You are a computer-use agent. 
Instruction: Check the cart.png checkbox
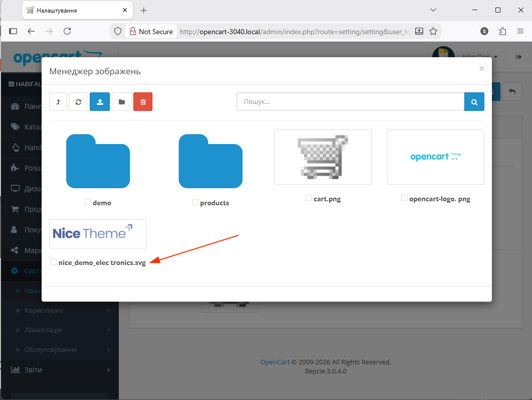click(x=308, y=198)
